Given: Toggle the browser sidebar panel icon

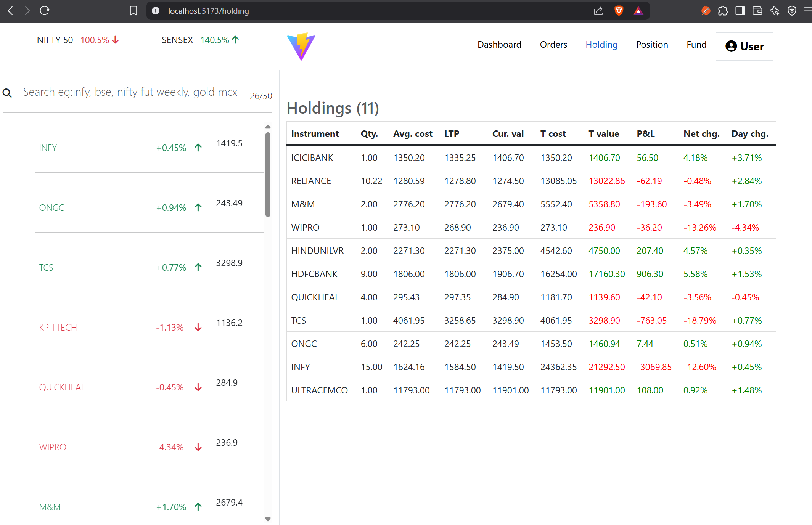Looking at the screenshot, I should pos(740,11).
